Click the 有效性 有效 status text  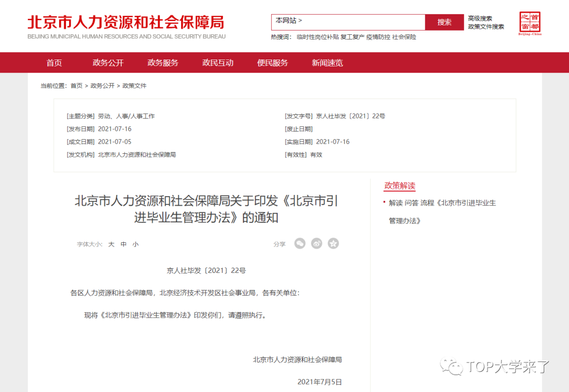coord(316,154)
